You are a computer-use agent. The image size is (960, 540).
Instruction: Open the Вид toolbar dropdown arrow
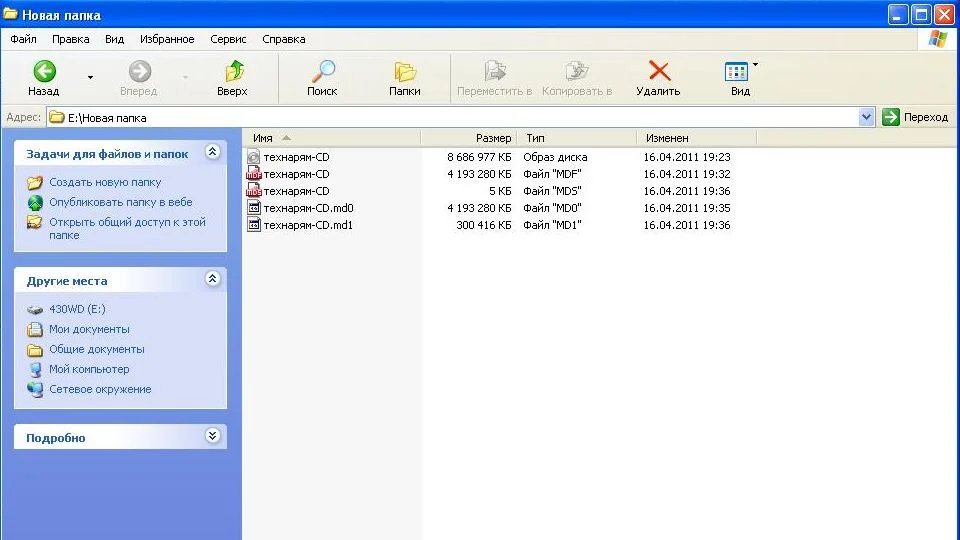756,64
